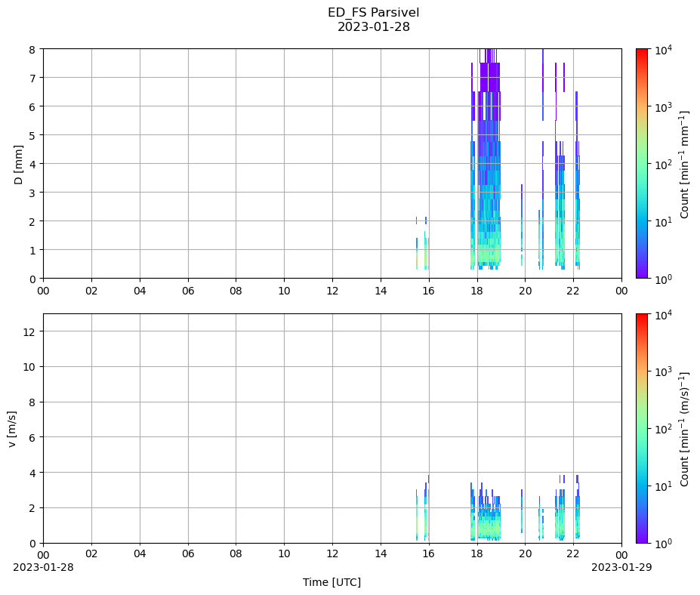This screenshot has height=595, width=700.
Task: Click the '10⁴' label on the top colorbar
Action: (664, 50)
